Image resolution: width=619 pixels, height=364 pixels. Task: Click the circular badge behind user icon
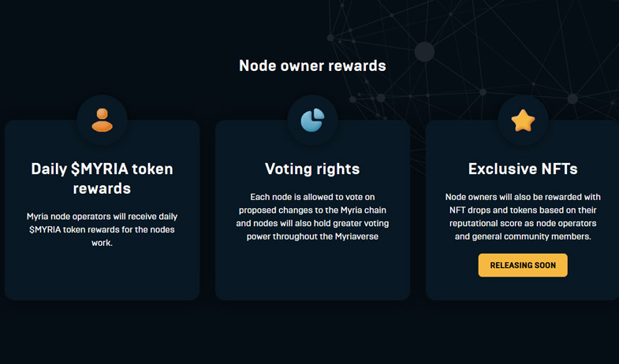tap(103, 120)
